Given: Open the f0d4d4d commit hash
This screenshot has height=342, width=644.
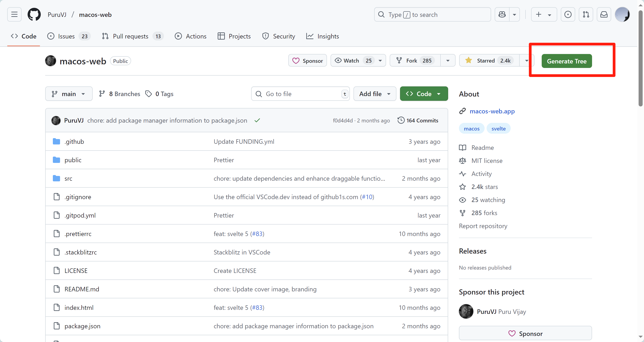Looking at the screenshot, I should coord(342,120).
